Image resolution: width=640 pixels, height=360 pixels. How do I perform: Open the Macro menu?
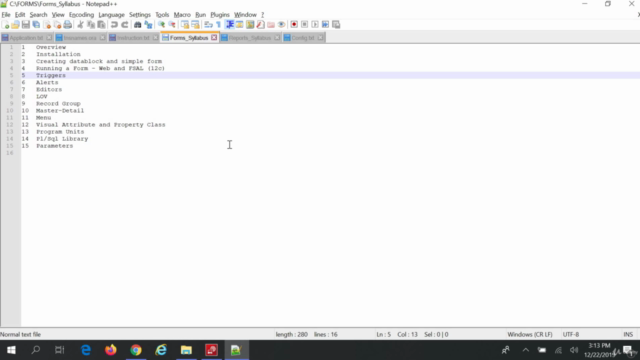coord(182,15)
